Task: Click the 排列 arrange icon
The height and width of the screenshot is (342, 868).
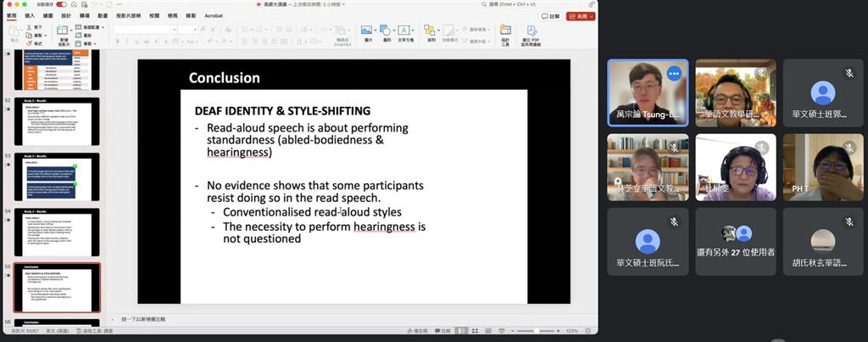Action: (x=430, y=30)
